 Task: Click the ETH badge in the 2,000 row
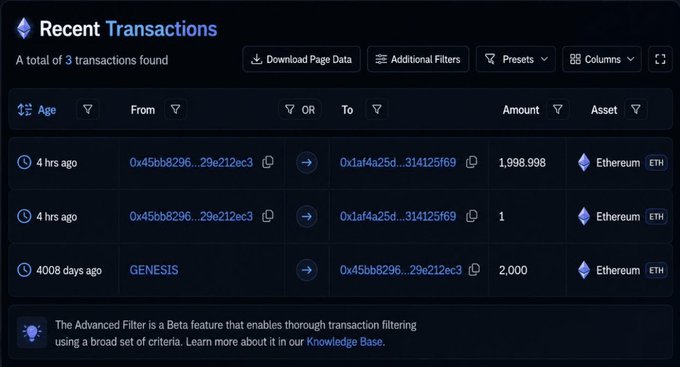(x=656, y=270)
